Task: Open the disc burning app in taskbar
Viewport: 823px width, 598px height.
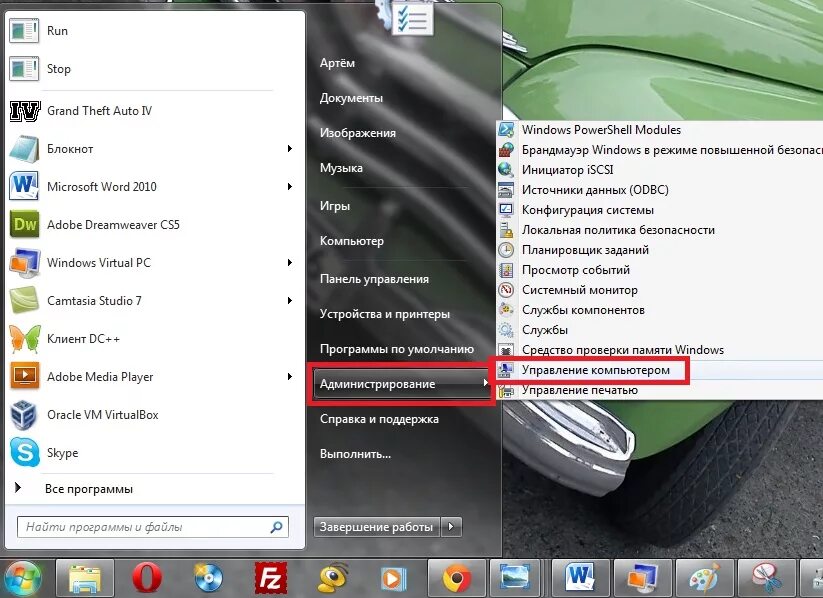Action: (208, 579)
